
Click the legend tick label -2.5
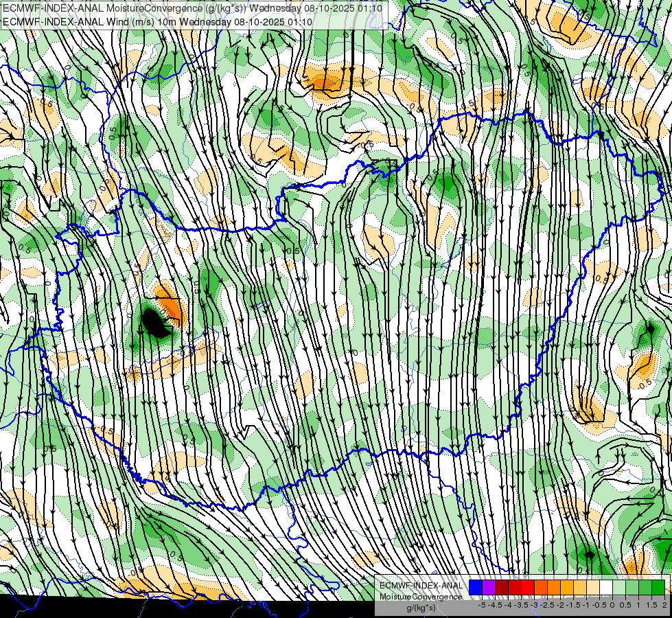547,605
